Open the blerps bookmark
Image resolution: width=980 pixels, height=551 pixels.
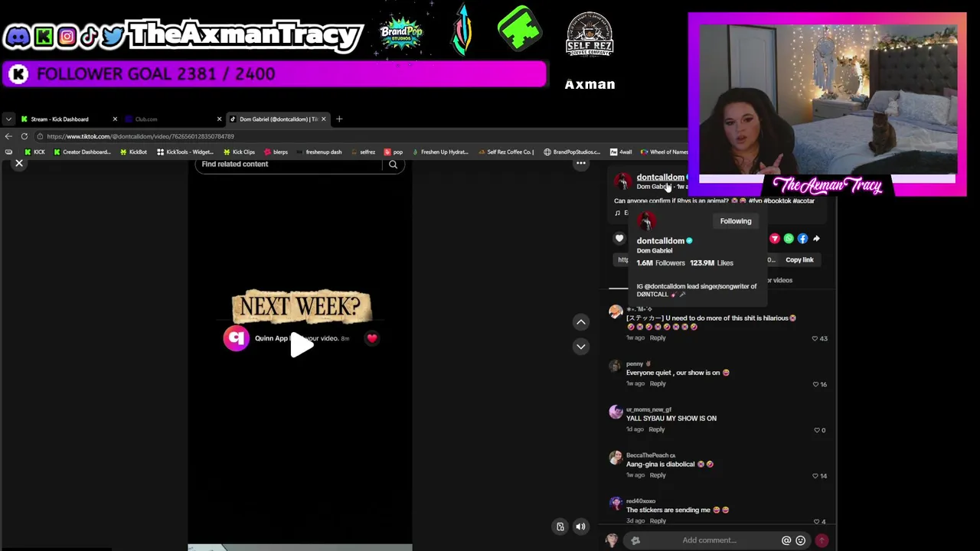pos(276,152)
